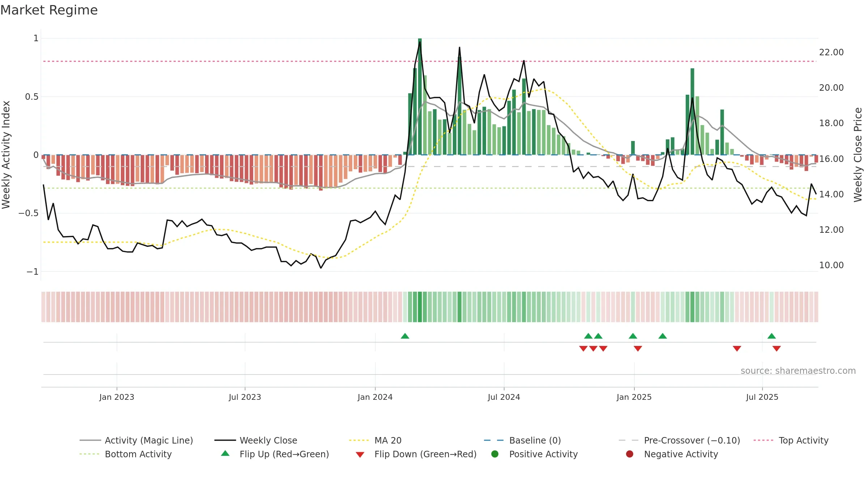868x488 pixels.
Task: Click the Market Regime chart title
Action: tap(49, 10)
